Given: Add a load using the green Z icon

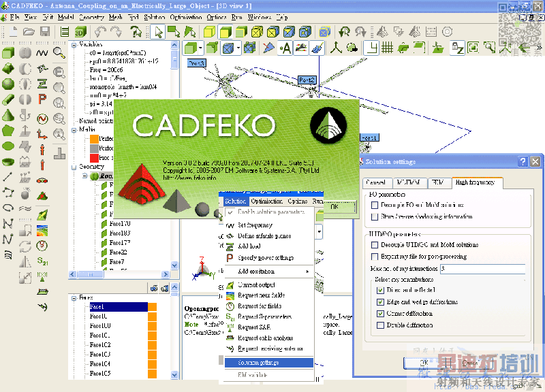Looking at the screenshot, I should pos(42,84).
